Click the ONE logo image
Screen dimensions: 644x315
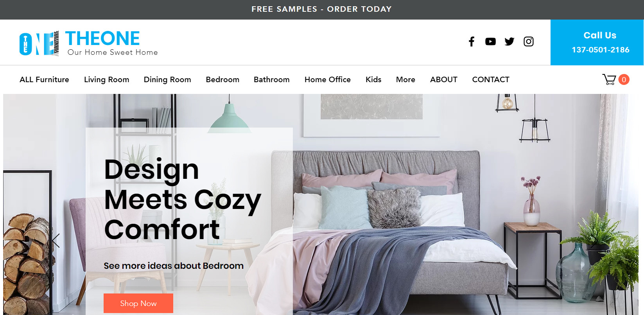click(39, 43)
